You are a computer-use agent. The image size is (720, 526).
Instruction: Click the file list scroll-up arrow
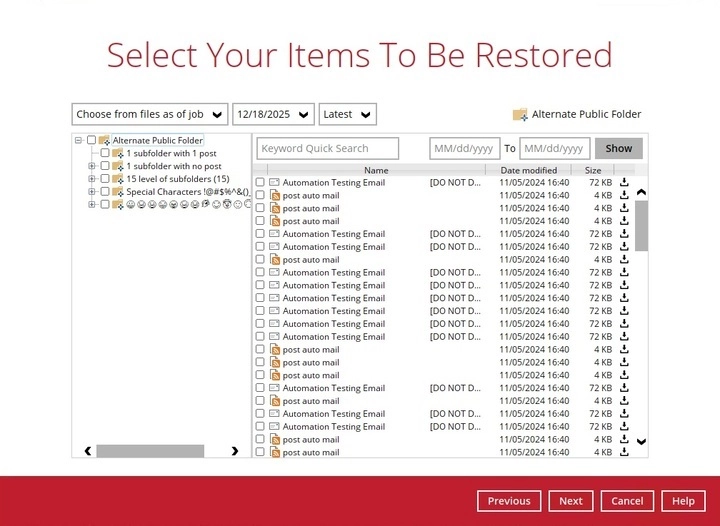(641, 192)
